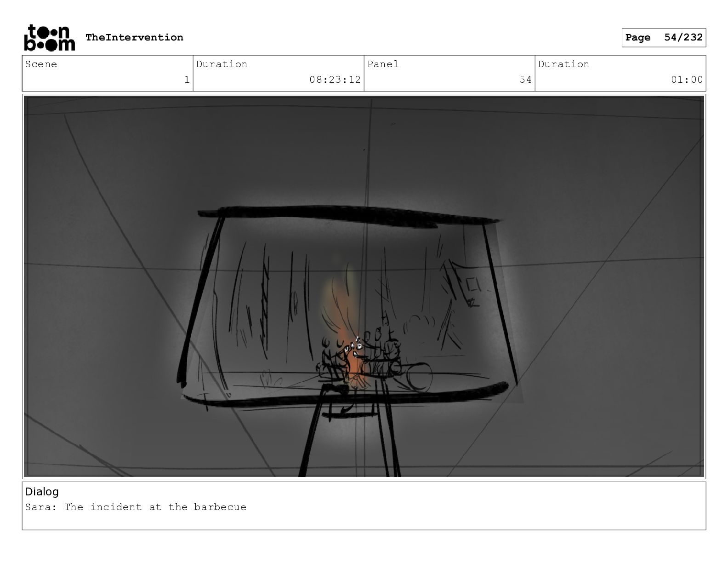This screenshot has width=728, height=563.
Task: Select the panel duration value 01:00
Action: click(x=687, y=80)
